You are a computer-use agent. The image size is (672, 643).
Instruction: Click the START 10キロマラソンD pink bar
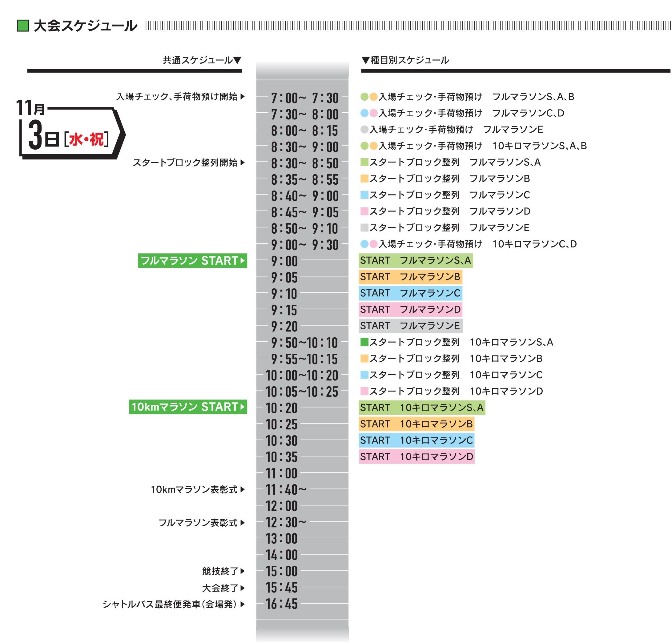[x=416, y=456]
